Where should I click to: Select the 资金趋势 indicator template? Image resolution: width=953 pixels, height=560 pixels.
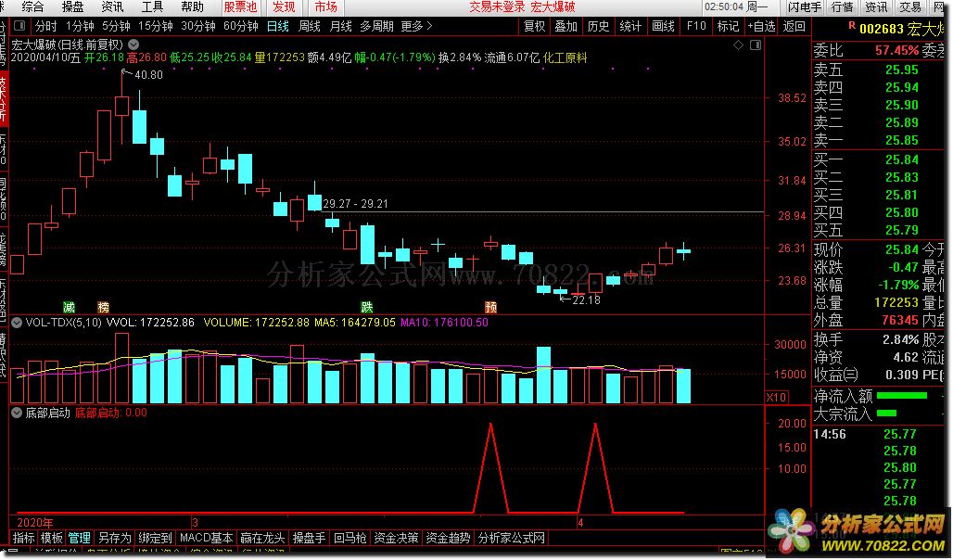[x=448, y=538]
